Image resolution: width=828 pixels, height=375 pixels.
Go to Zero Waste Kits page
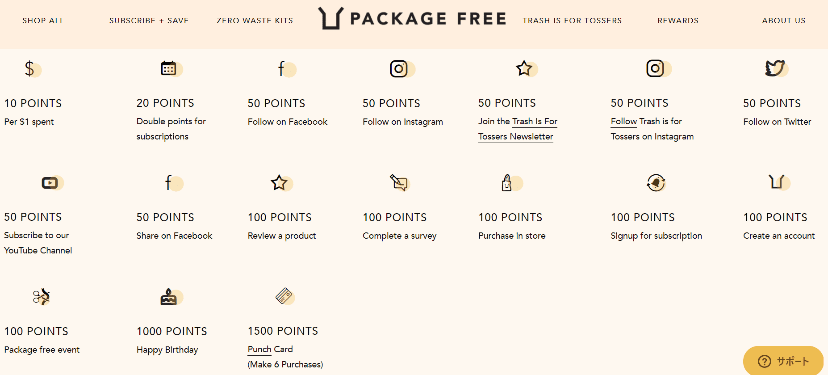point(255,21)
